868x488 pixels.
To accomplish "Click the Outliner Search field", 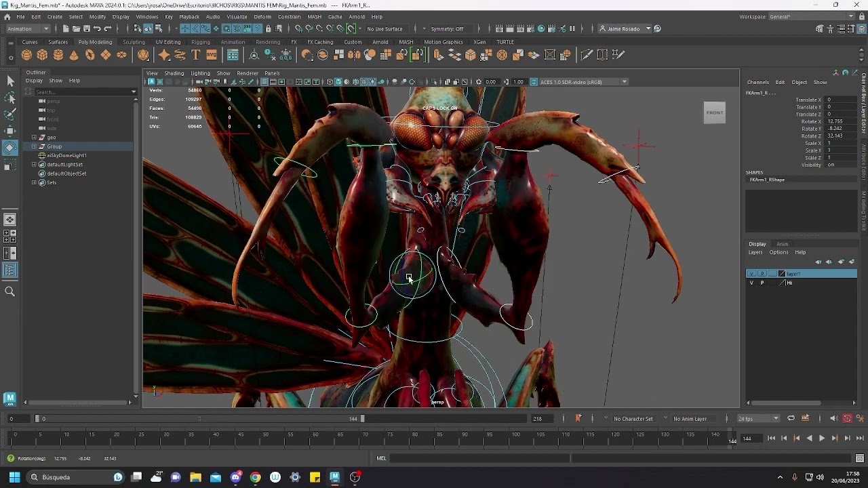I will click(x=85, y=91).
